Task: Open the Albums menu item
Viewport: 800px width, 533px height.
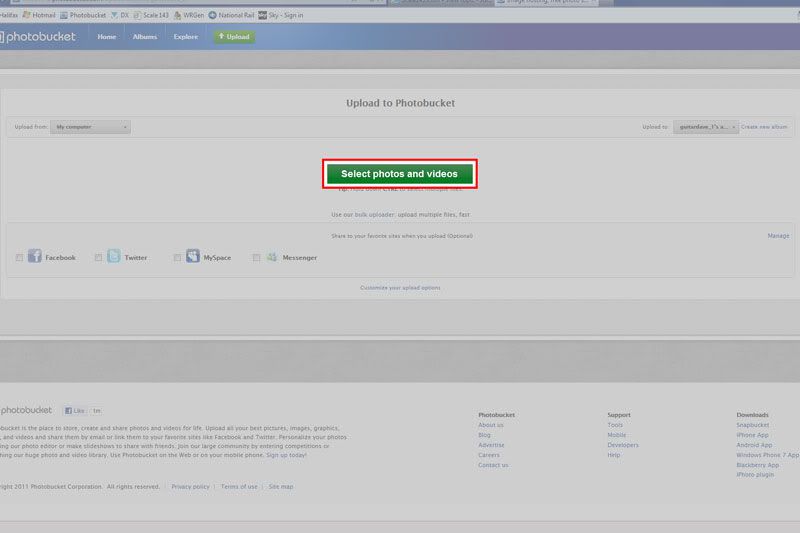Action: point(145,37)
